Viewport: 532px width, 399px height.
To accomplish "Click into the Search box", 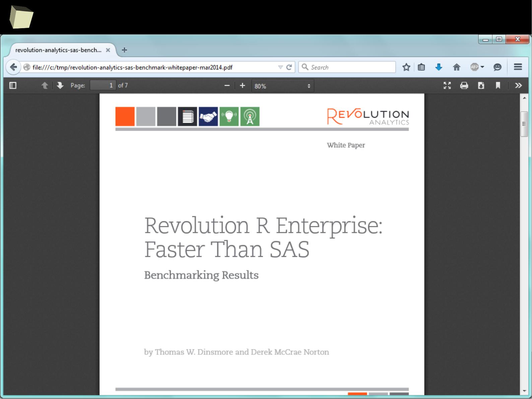I will pyautogui.click(x=347, y=67).
